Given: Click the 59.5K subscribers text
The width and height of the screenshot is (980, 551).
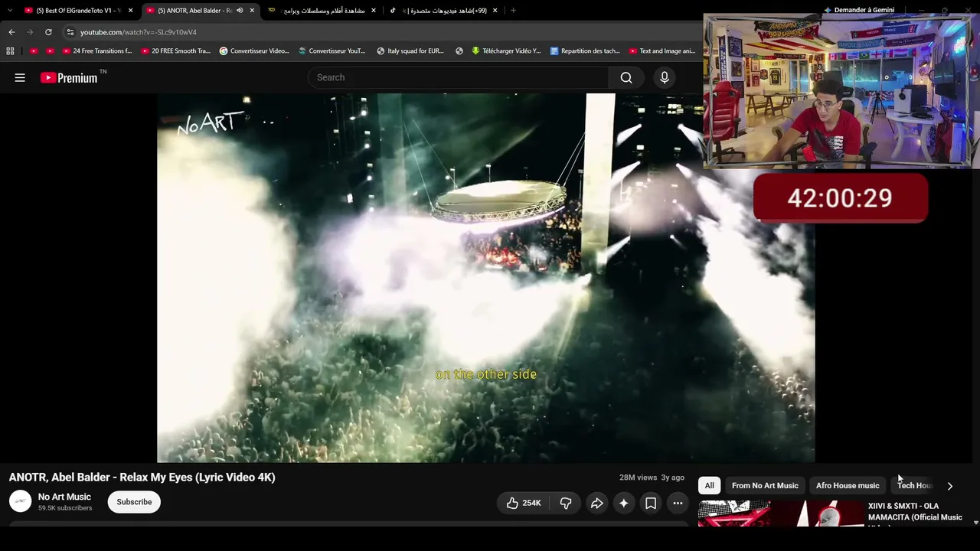Looking at the screenshot, I should (65, 508).
